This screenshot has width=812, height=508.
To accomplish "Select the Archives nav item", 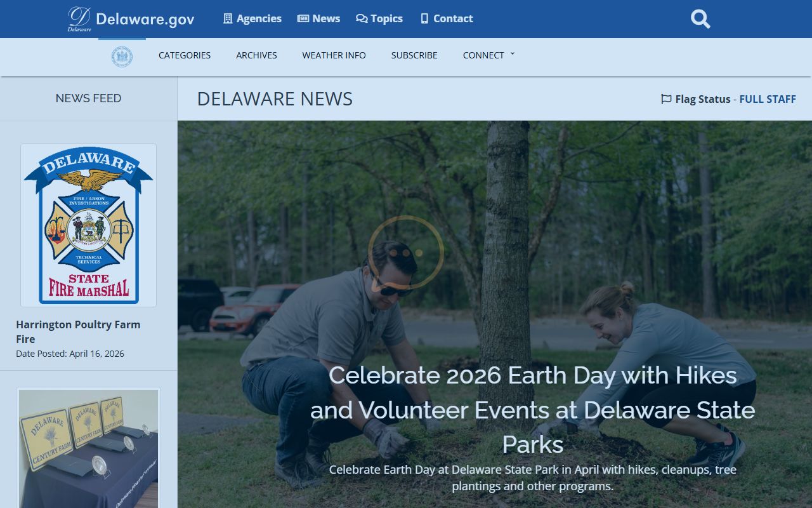I will pos(256,55).
